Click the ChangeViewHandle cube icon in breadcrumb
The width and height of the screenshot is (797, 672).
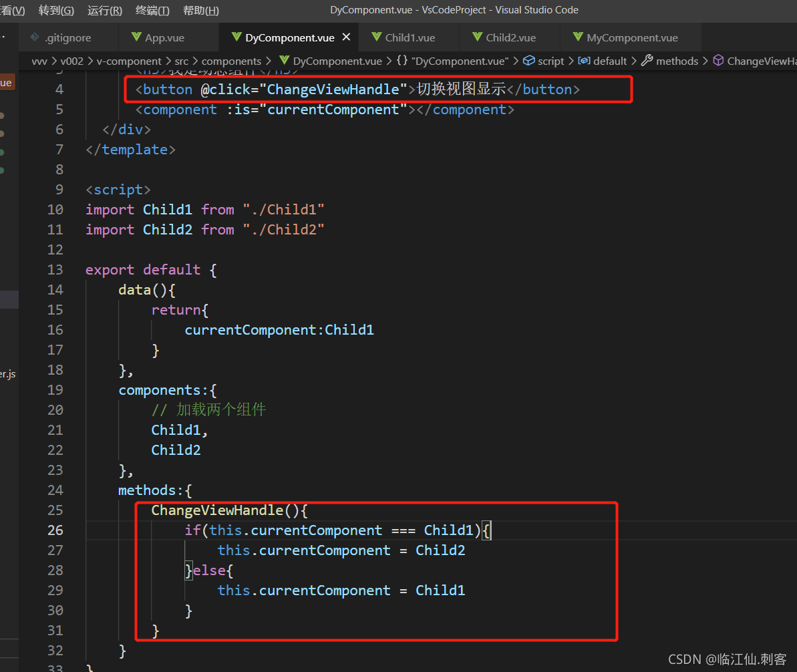click(718, 61)
